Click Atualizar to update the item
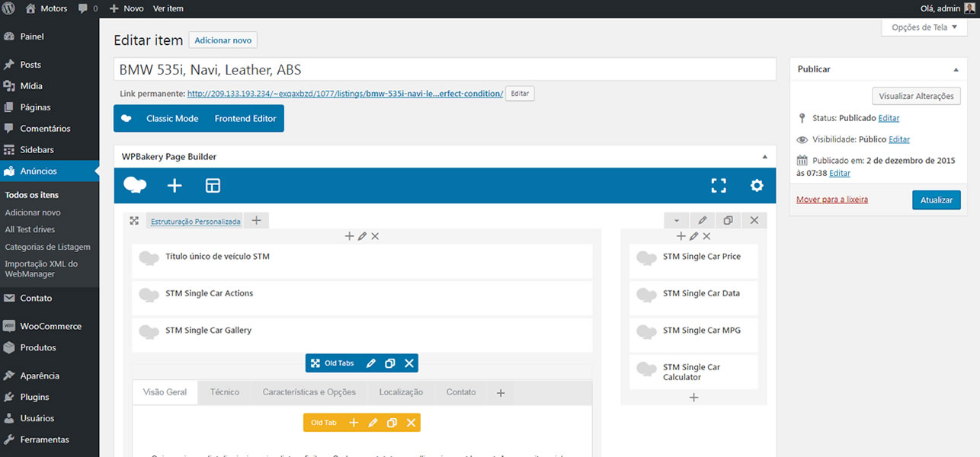The image size is (980, 457). [937, 200]
